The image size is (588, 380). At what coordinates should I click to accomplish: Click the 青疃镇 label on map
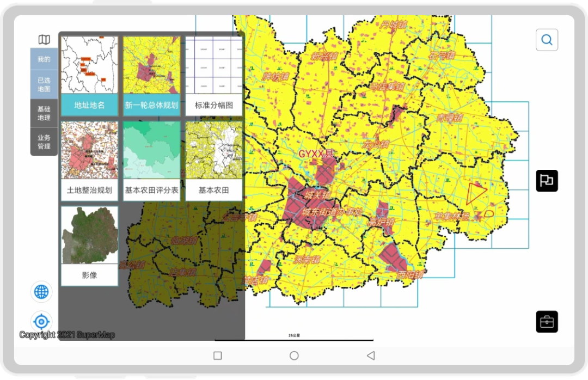coord(449,118)
